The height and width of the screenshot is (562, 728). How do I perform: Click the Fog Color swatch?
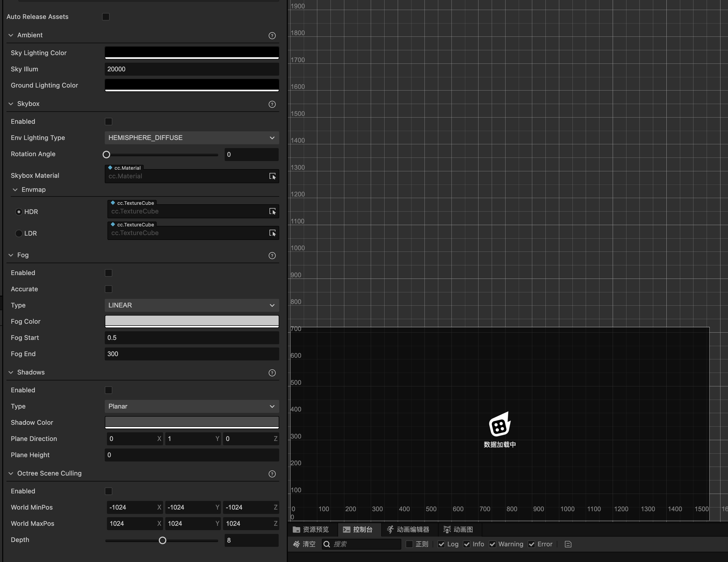pos(192,321)
